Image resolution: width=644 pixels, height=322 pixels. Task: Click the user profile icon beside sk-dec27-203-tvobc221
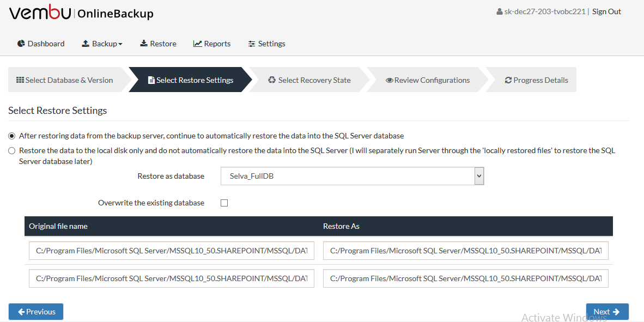500,11
